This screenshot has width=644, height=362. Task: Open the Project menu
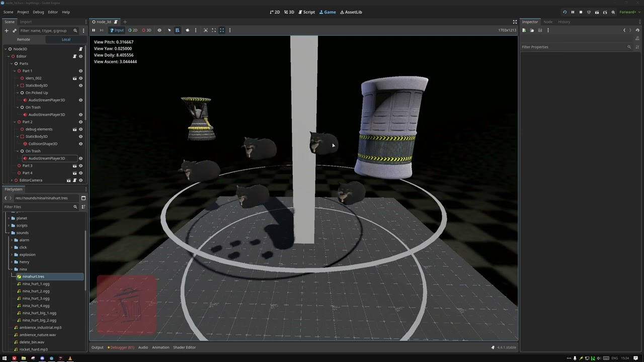coord(23,12)
